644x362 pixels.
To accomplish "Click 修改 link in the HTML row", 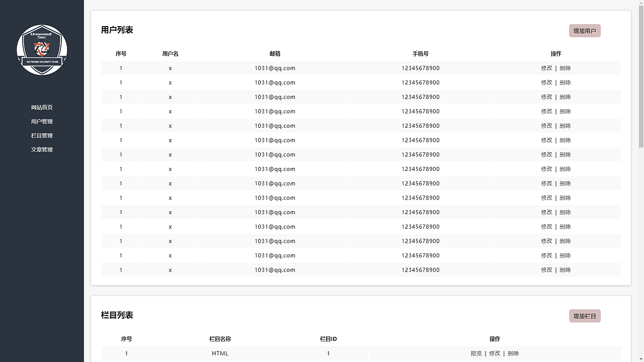I will coord(495,353).
